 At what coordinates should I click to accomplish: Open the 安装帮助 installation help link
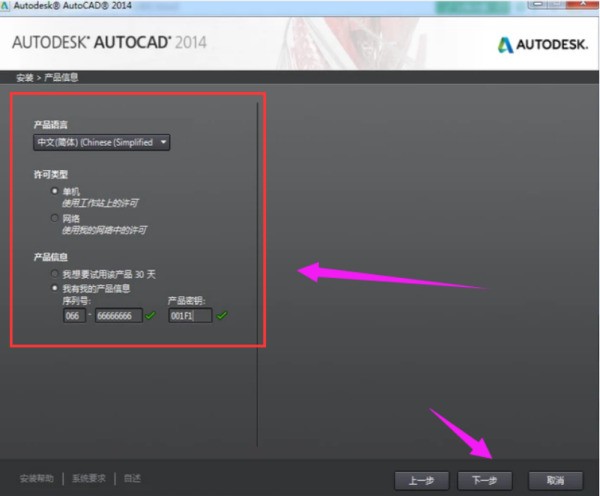[x=38, y=478]
